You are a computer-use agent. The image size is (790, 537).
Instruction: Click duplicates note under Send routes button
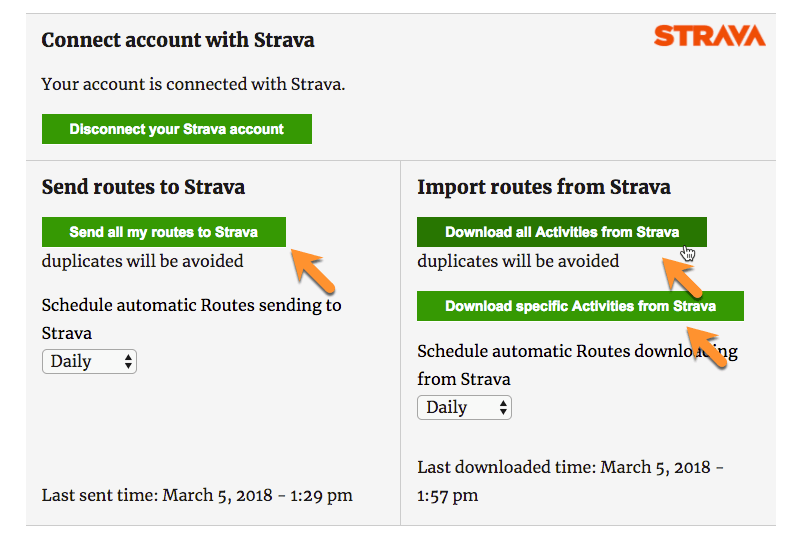click(x=142, y=261)
